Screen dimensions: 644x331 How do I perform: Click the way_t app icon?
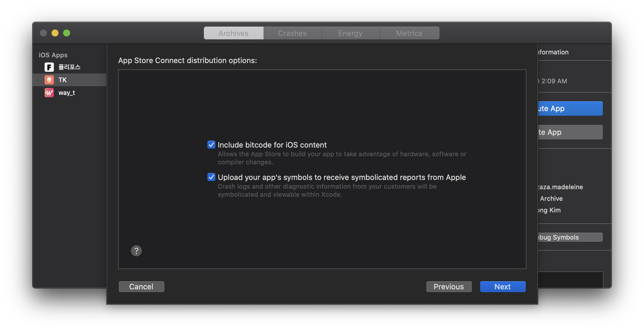point(49,93)
